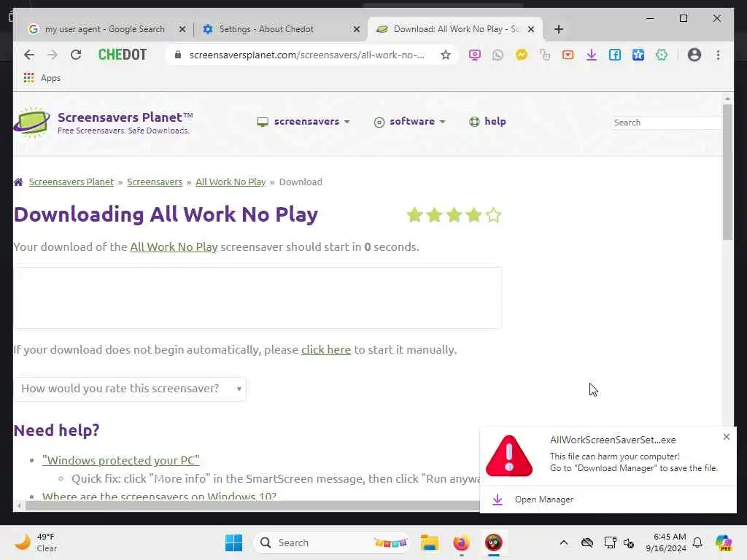Image resolution: width=747 pixels, height=560 pixels.
Task: Click the red warning icon in popup
Action: (509, 455)
